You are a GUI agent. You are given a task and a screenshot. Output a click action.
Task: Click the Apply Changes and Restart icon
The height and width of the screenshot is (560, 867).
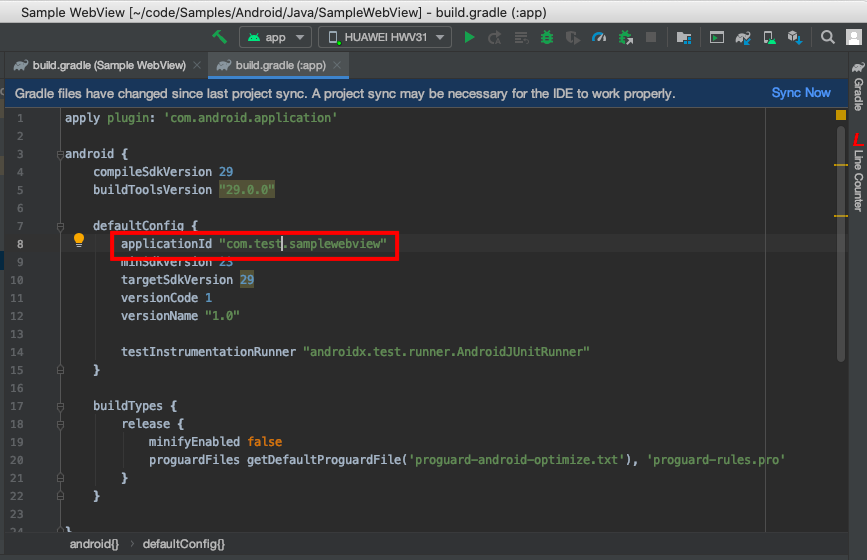pyautogui.click(x=494, y=37)
